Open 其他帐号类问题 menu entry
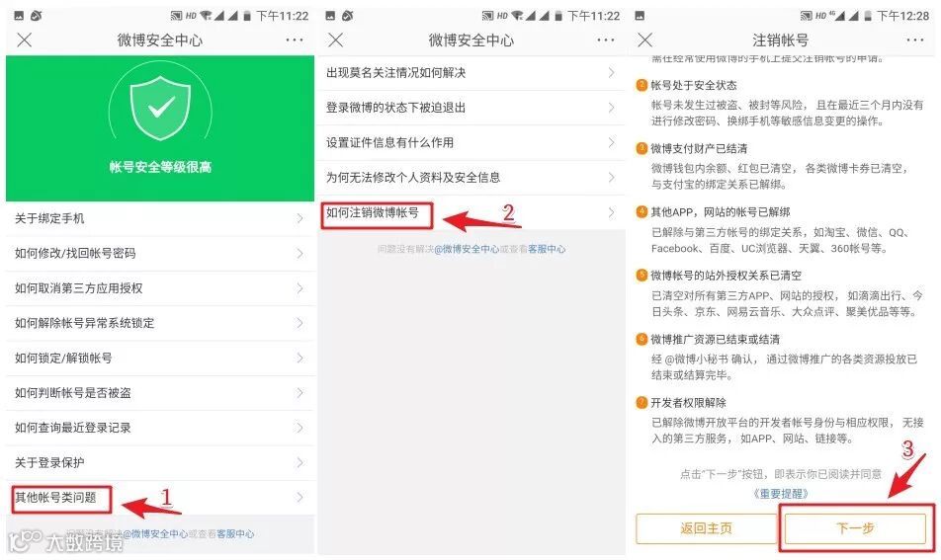Image resolution: width=941 pixels, height=560 pixels. click(x=160, y=497)
